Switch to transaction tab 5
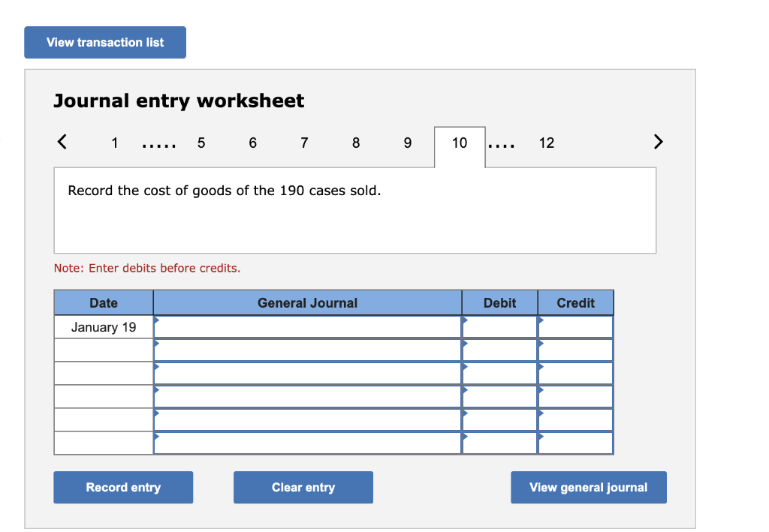Image resolution: width=769 pixels, height=532 pixels. tap(201, 143)
